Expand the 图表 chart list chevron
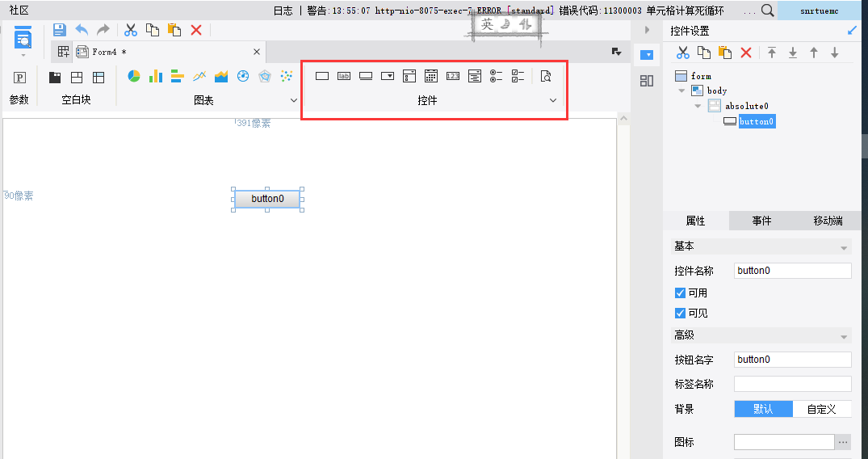Viewport: 868px width, 459px height. coord(294,100)
